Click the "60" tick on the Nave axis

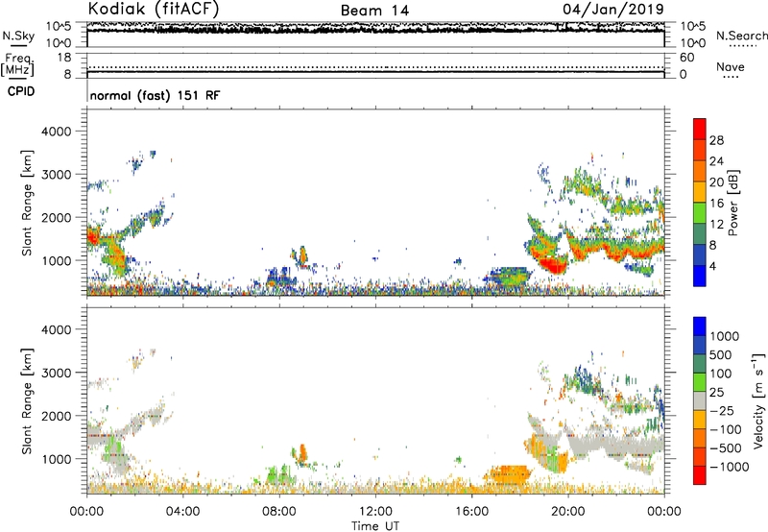tap(687, 58)
